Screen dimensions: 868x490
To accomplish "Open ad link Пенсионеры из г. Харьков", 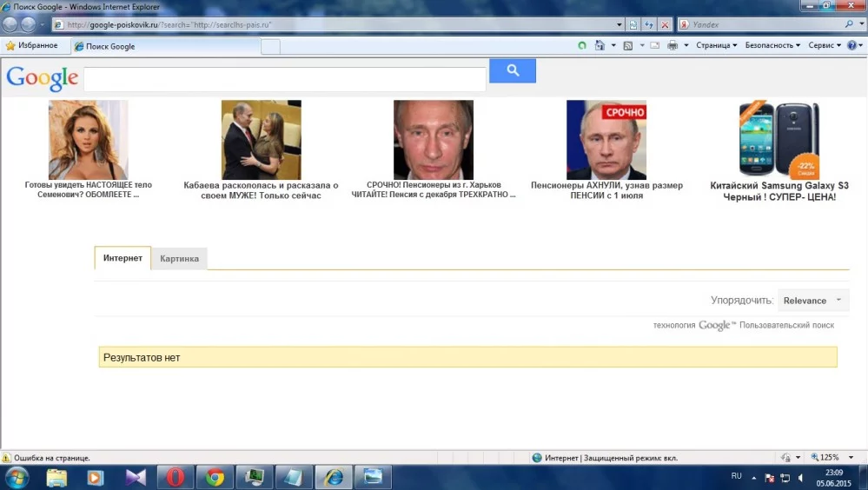I will click(434, 189).
